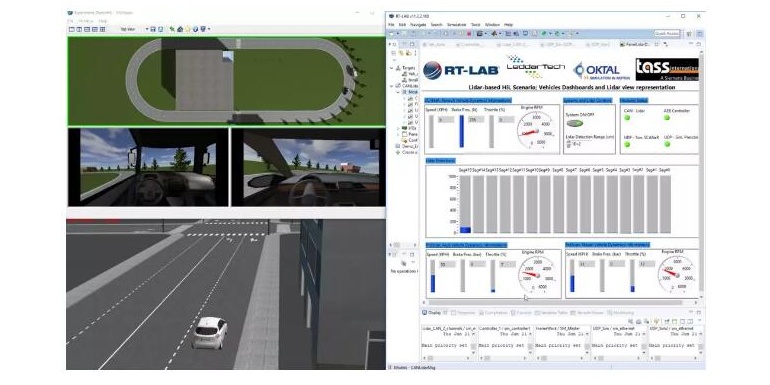Click the Quick Access button

click(667, 33)
